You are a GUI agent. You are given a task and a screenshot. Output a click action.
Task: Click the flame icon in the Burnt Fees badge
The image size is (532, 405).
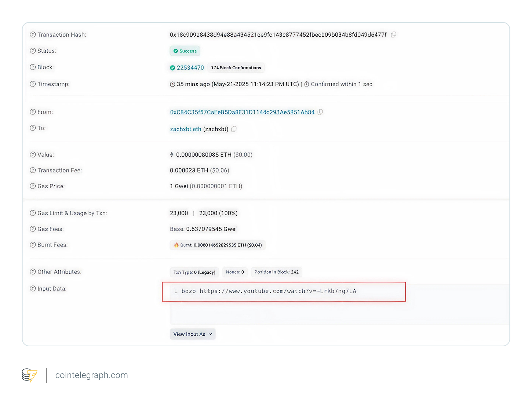click(x=176, y=245)
